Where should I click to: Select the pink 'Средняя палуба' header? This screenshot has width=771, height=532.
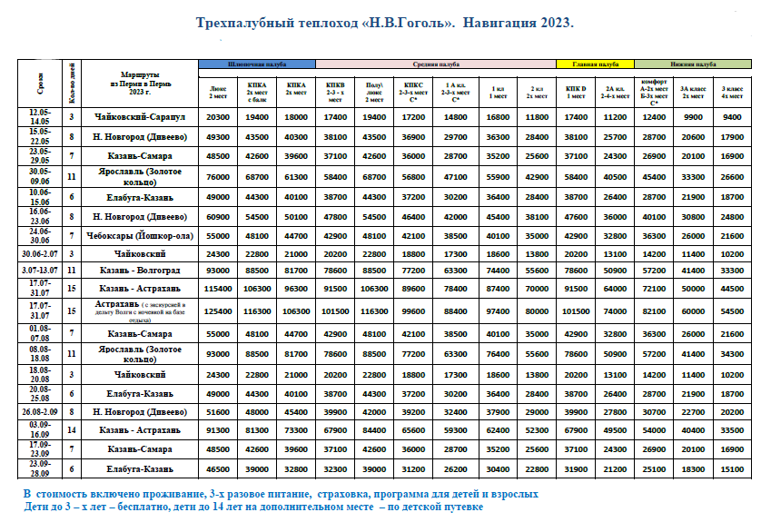coord(436,64)
